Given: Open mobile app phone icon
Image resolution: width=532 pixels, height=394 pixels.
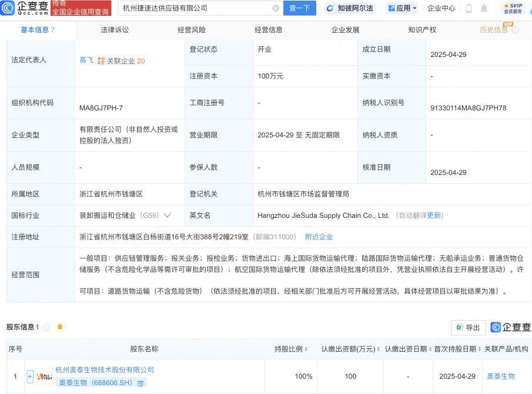Looking at the screenshot, I should (x=469, y=8).
